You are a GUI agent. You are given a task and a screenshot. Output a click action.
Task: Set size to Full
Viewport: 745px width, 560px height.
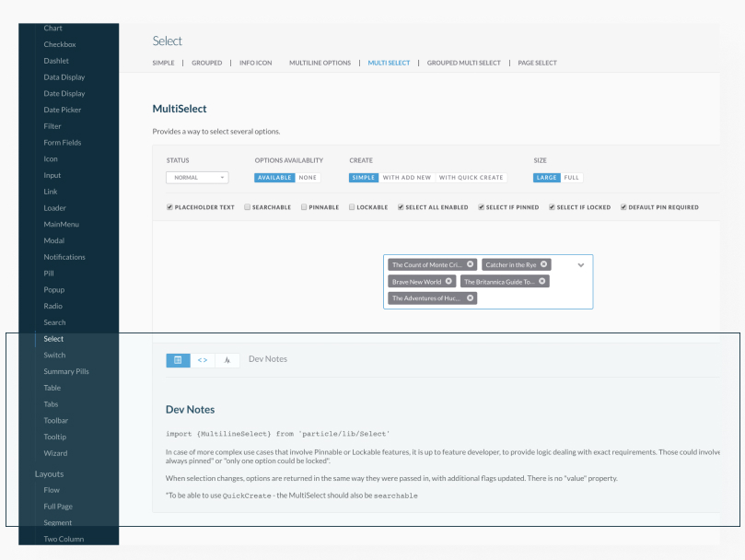pos(571,178)
